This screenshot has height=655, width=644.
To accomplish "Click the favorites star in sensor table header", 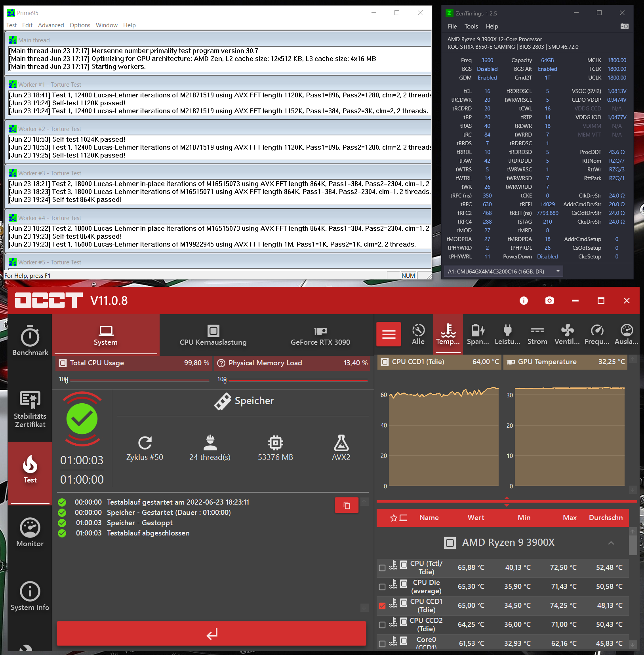I will (x=393, y=518).
